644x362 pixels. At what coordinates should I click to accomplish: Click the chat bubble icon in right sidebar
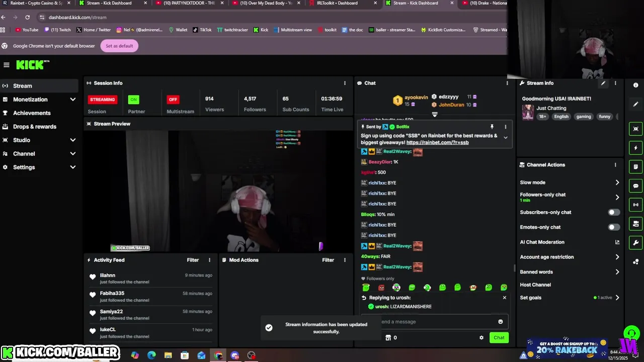point(636,186)
